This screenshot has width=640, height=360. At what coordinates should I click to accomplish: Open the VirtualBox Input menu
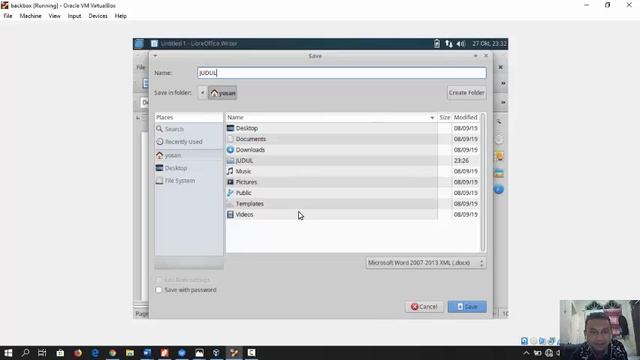point(74,16)
